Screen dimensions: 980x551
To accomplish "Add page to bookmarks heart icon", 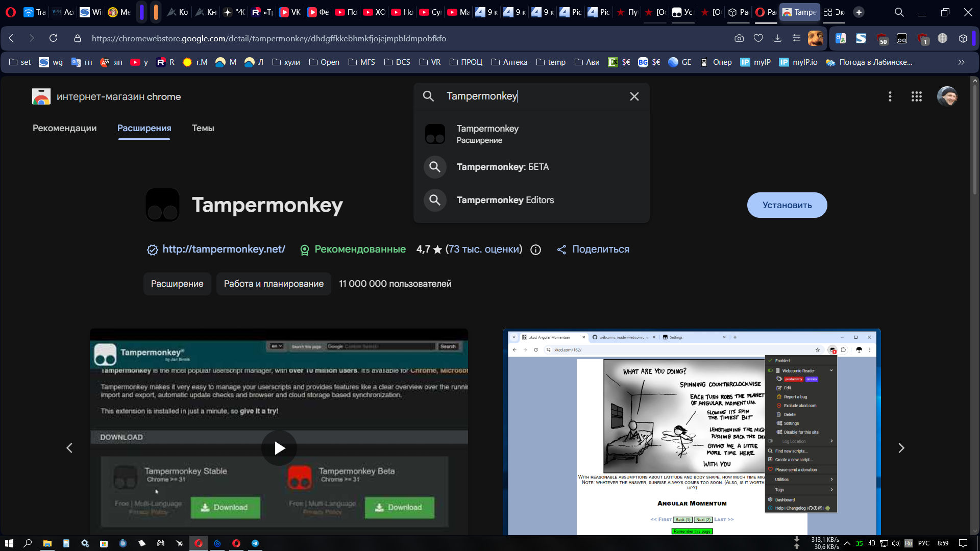I will pos(758,38).
